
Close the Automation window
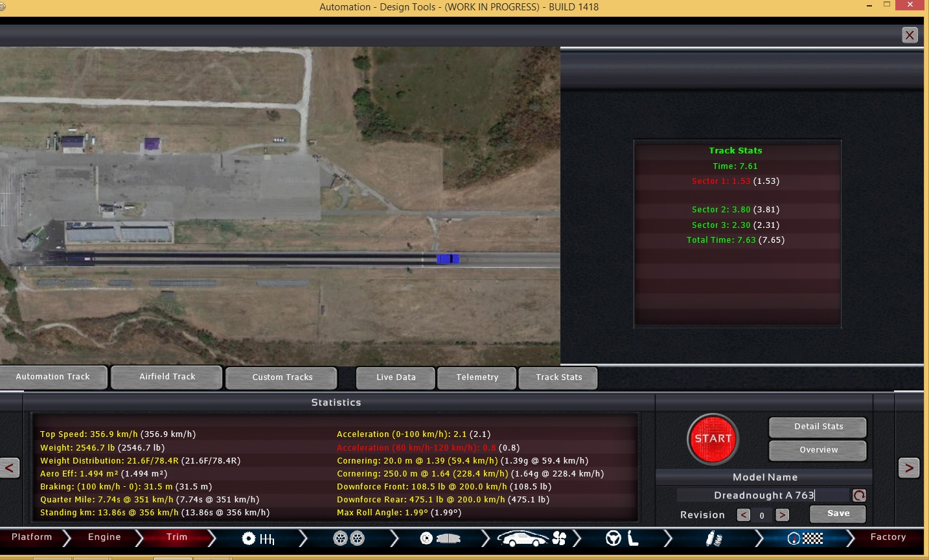coord(910,5)
